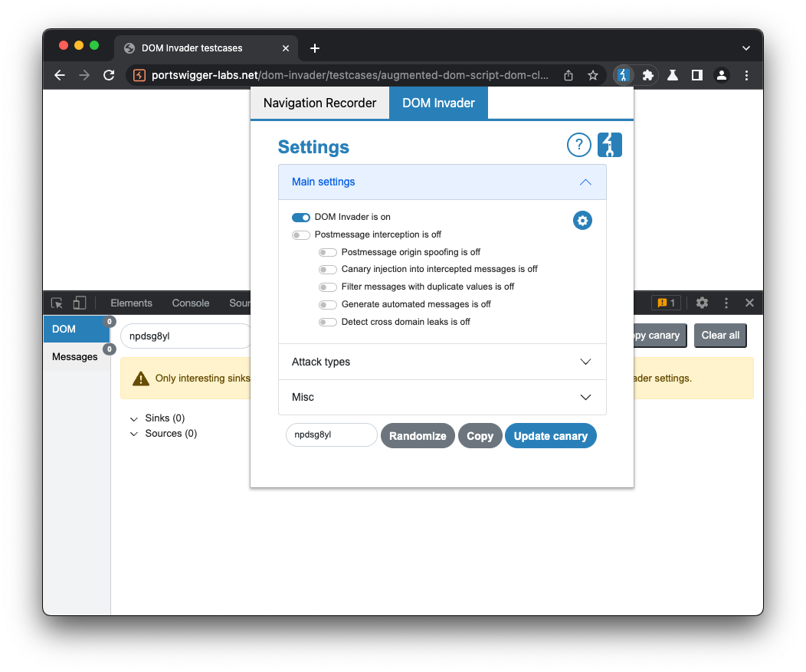The image size is (806, 672).
Task: Select the DOM Invader tab
Action: tap(438, 103)
